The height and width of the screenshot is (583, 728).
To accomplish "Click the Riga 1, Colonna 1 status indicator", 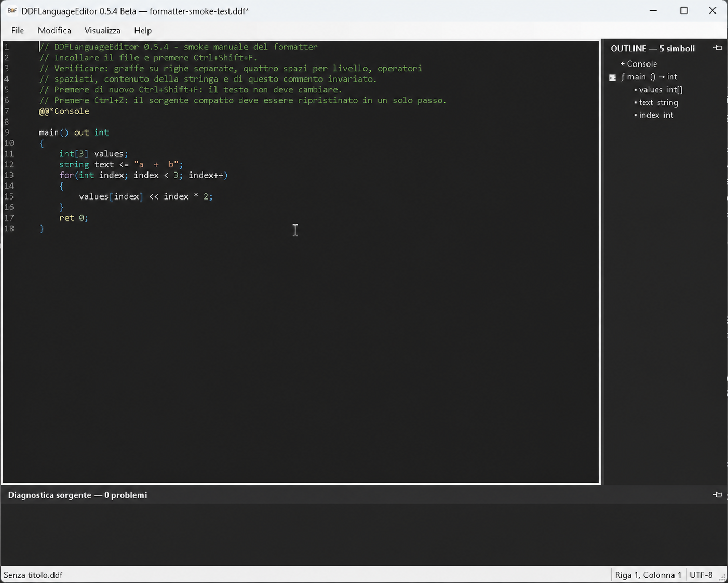I will pos(648,575).
